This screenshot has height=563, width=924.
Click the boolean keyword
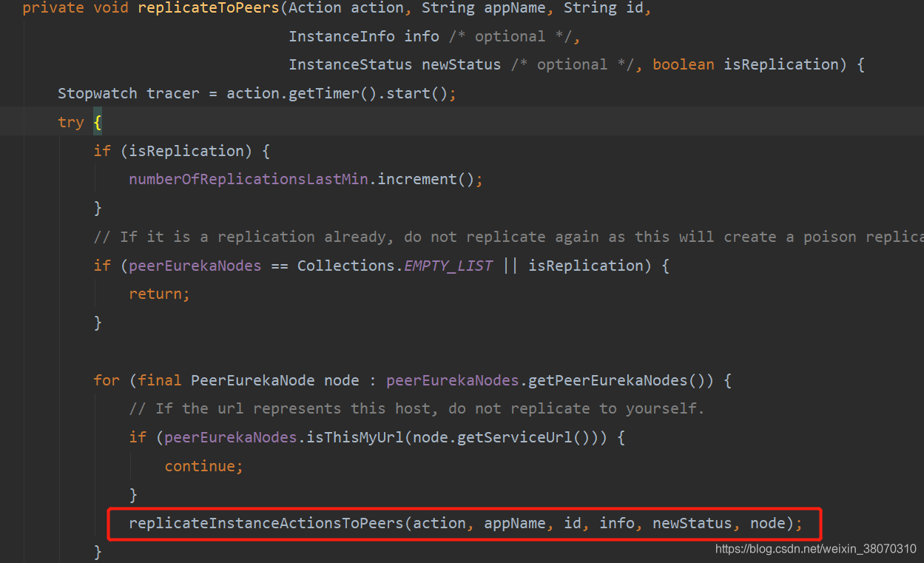coord(684,64)
